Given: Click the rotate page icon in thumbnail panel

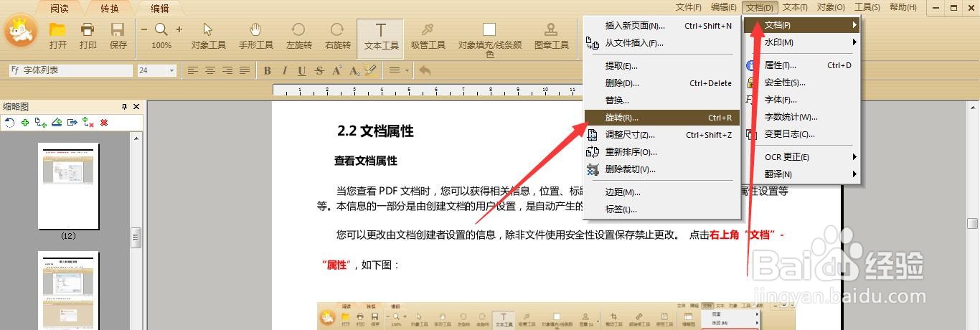Looking at the screenshot, I should click(9, 123).
